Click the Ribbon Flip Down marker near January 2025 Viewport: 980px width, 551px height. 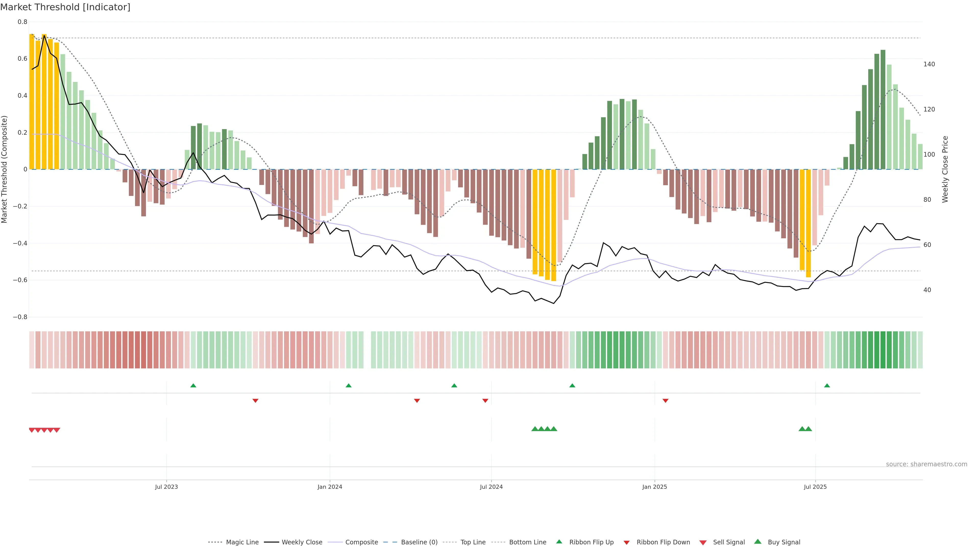click(x=665, y=401)
